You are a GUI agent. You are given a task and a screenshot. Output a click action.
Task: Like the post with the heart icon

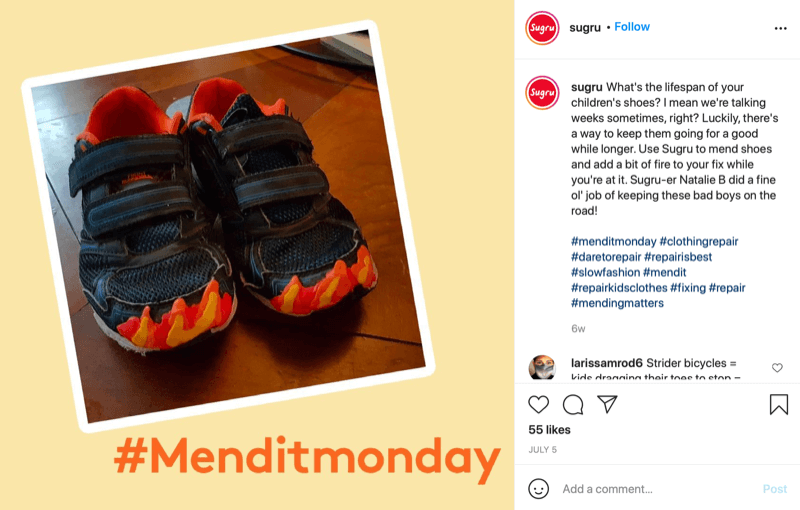[538, 404]
